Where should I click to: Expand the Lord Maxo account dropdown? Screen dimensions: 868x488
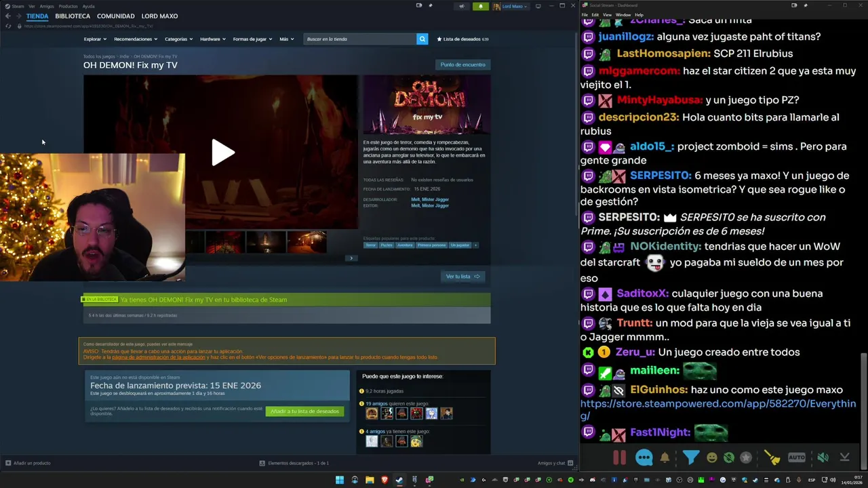(511, 6)
